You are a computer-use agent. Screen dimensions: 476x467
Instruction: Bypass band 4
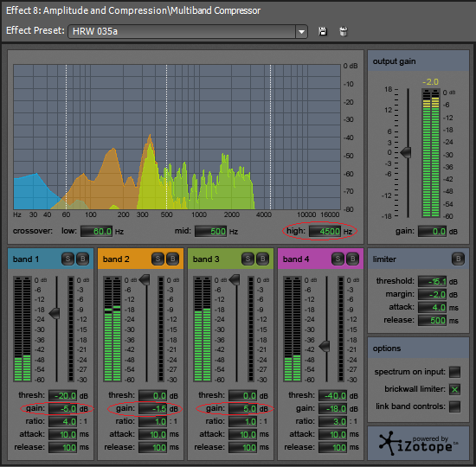point(353,259)
